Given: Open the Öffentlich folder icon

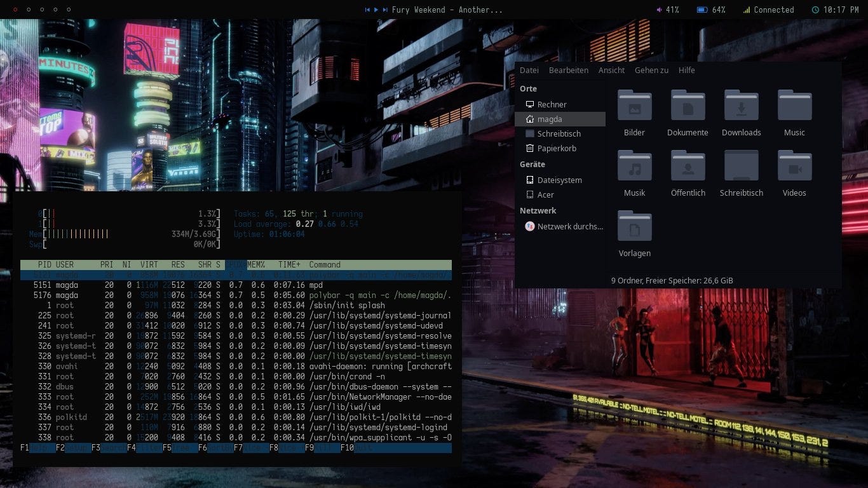Looking at the screenshot, I should click(688, 166).
